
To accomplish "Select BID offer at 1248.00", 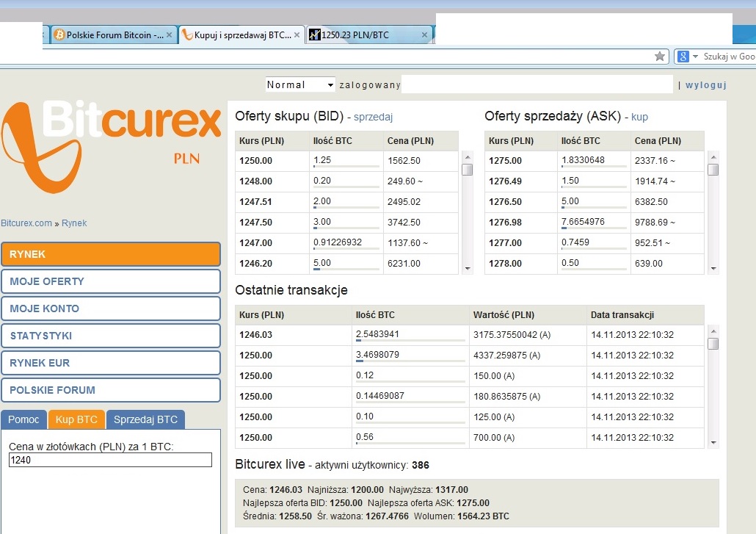I will [346, 181].
